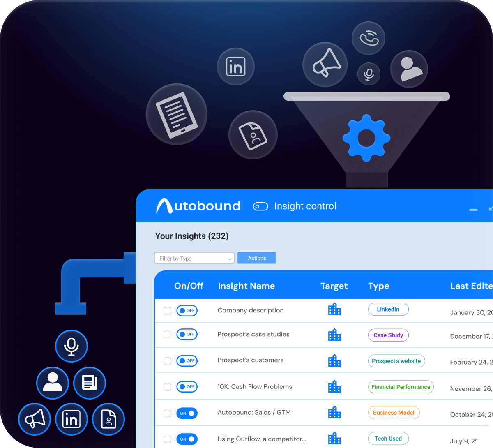Click the January 30 last edited date
This screenshot has height=448, width=493.
click(472, 312)
